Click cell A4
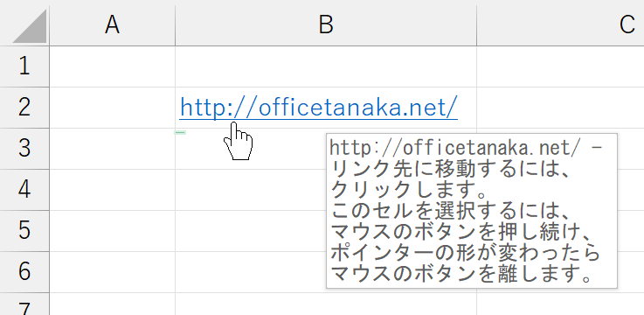 [112, 190]
